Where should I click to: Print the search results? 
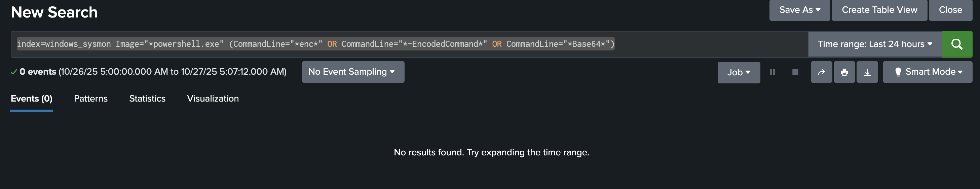[844, 72]
